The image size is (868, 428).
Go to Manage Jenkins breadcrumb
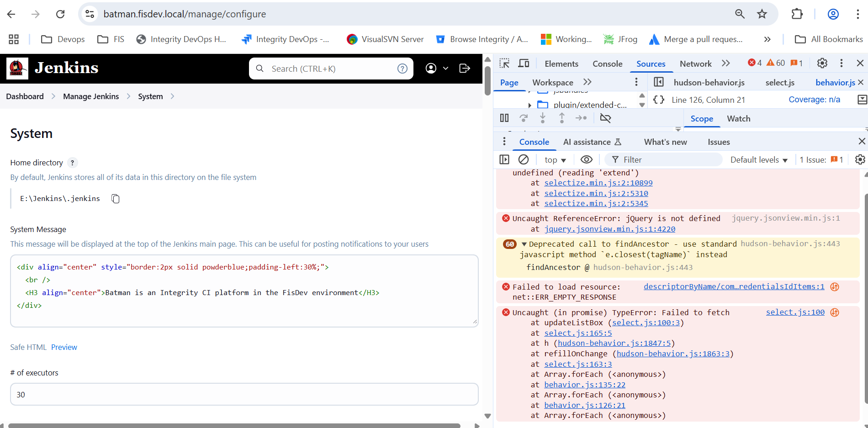(x=91, y=96)
